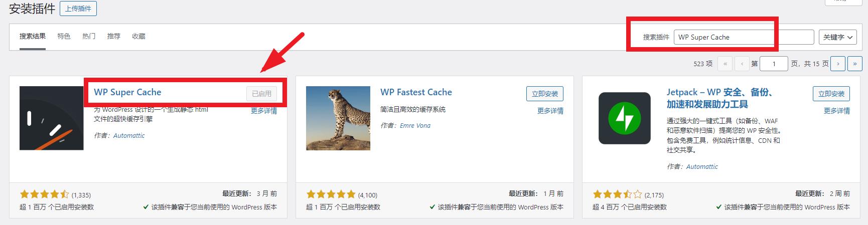Image resolution: width=868 pixels, height=225 pixels.
Task: Click the WP Super Cache plugin thumbnail
Action: [x=51, y=118]
